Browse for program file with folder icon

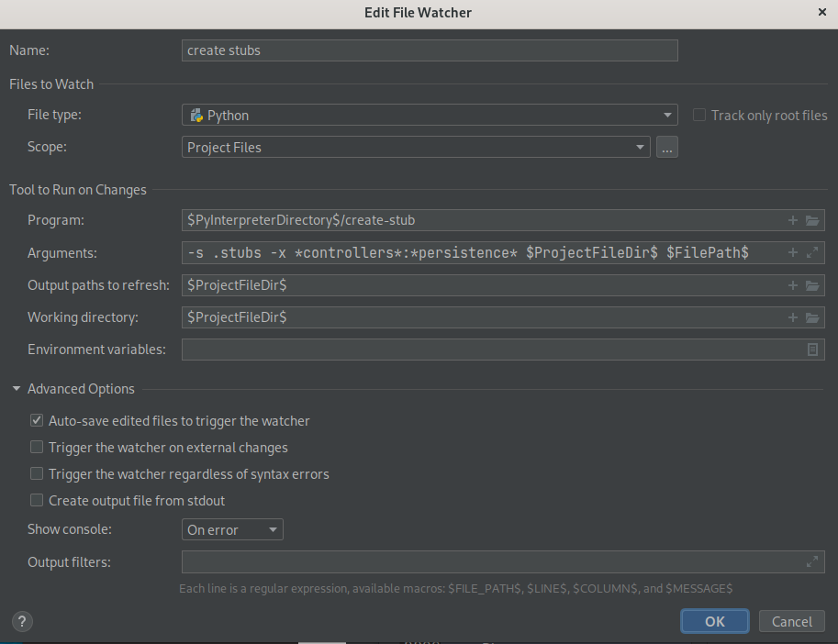(812, 220)
